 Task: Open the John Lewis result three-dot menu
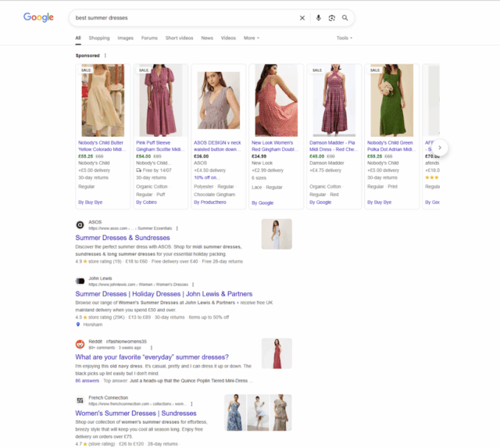(193, 285)
